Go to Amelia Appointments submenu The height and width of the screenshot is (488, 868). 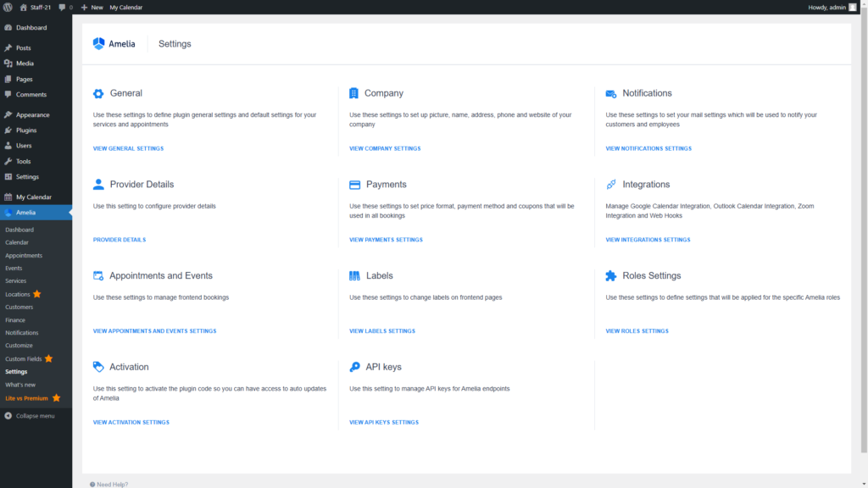pyautogui.click(x=24, y=255)
